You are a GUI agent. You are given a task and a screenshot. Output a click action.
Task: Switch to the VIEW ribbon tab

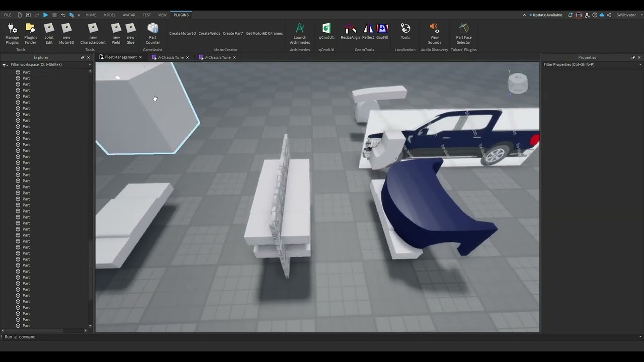162,15
